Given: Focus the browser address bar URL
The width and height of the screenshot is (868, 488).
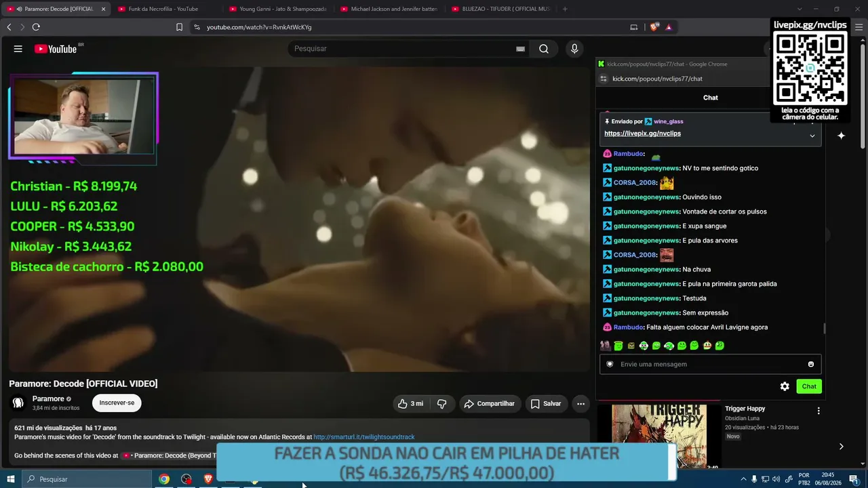Looking at the screenshot, I should 259,27.
